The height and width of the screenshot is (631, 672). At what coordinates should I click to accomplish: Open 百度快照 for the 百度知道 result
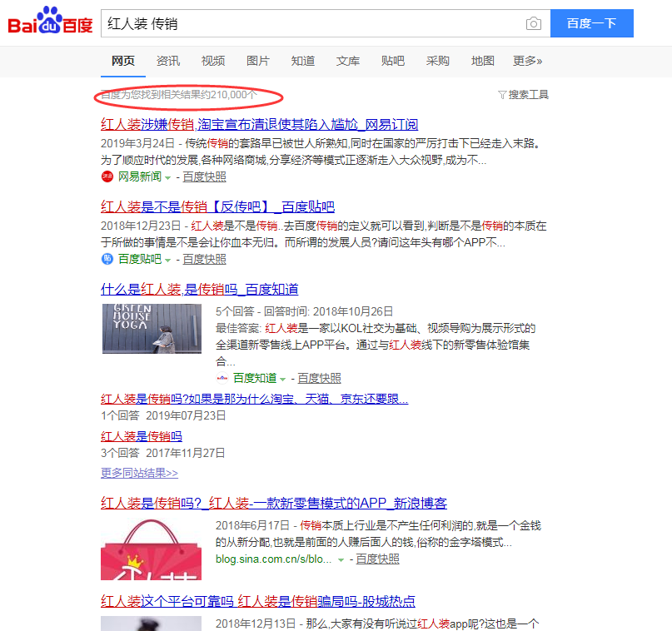[x=319, y=378]
